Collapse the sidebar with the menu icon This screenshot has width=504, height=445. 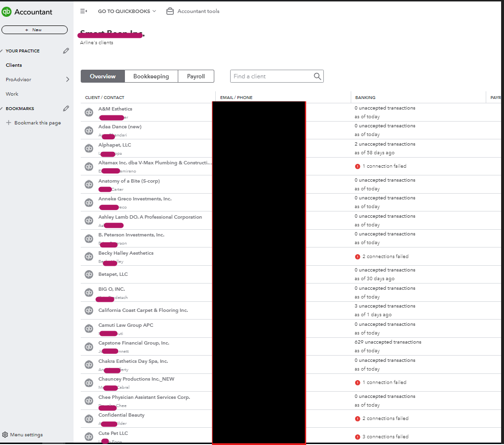point(84,11)
